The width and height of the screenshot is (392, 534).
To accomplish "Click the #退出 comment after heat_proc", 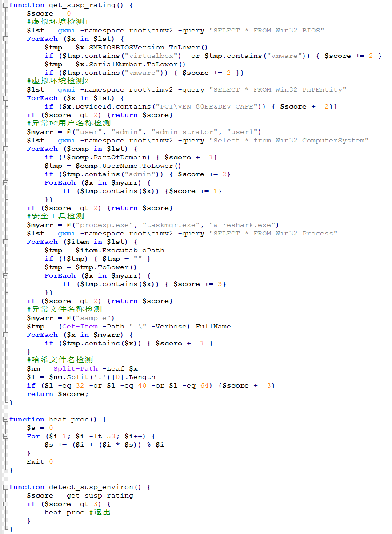I will 100,512.
